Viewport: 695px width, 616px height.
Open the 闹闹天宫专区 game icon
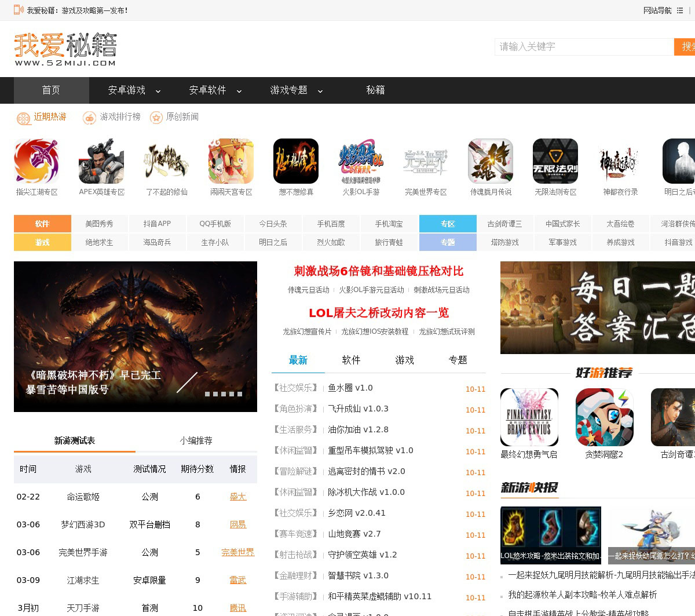[x=231, y=161]
